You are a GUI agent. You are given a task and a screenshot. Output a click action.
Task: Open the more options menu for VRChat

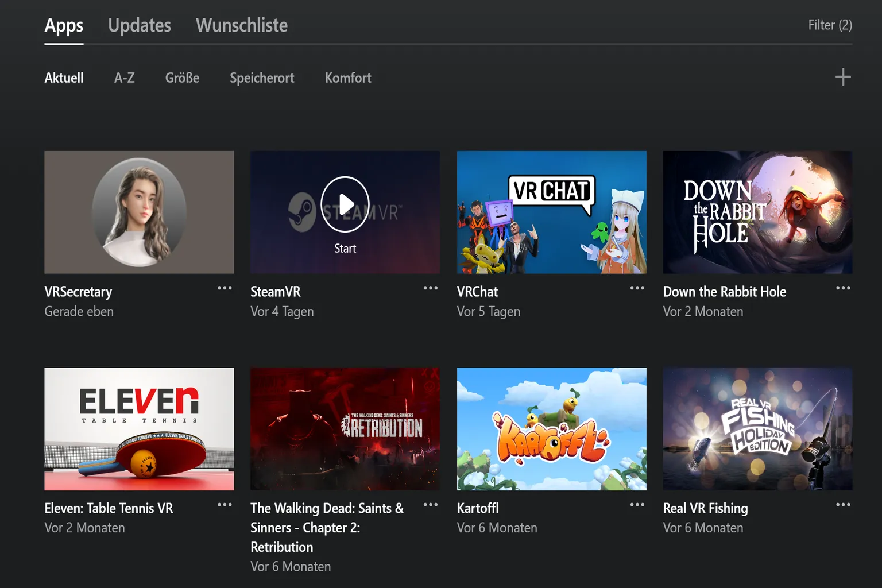[x=637, y=288]
